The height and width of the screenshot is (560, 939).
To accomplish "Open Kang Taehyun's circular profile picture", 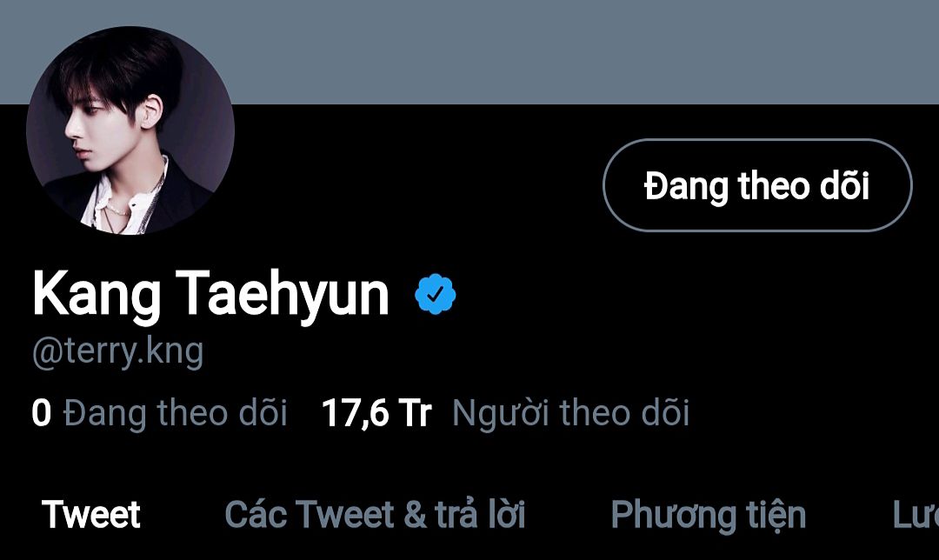I will coord(130,130).
